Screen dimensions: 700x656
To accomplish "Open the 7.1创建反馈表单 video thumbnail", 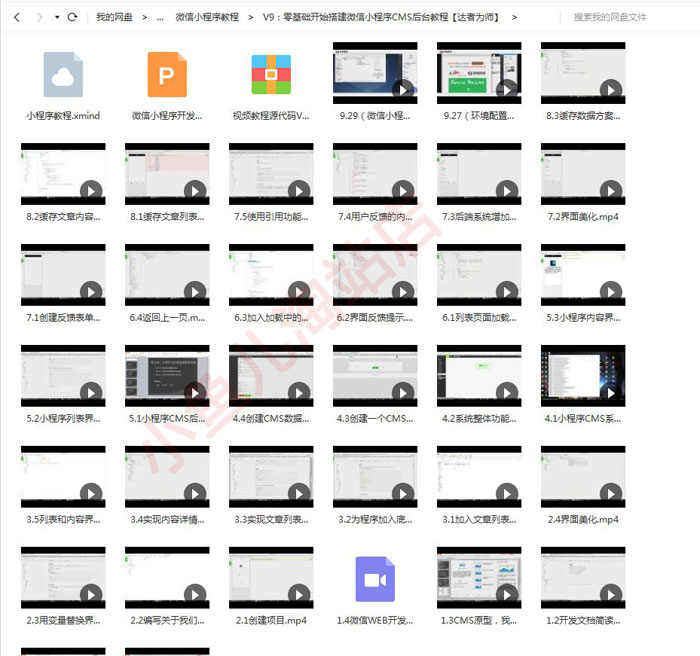I will (63, 275).
